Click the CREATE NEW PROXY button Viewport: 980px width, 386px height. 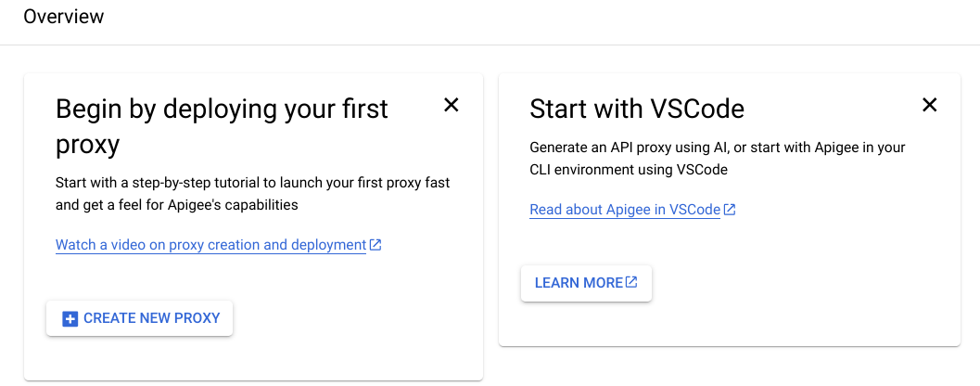[139, 318]
